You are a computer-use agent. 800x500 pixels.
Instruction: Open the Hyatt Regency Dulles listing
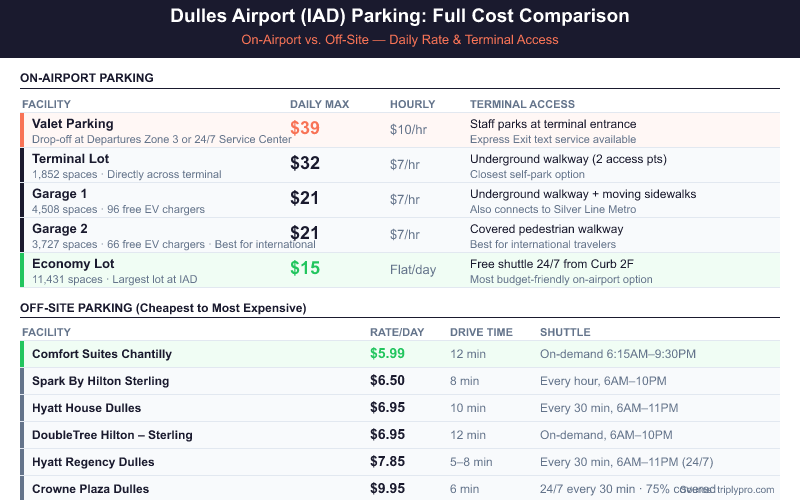93,462
